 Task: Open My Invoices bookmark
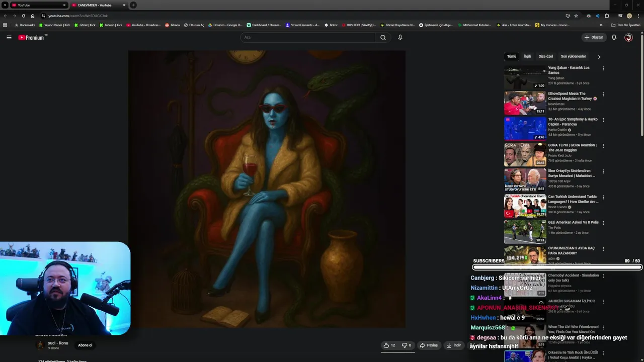[x=552, y=25]
